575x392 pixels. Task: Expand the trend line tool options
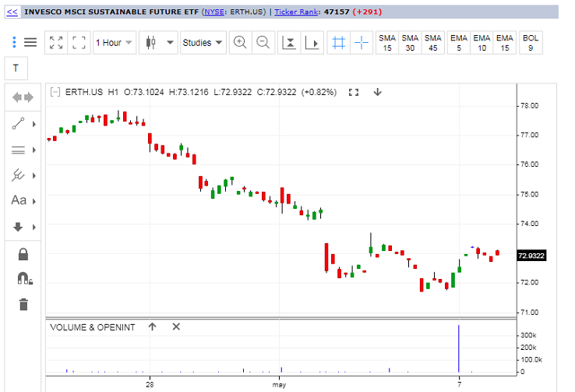point(34,124)
